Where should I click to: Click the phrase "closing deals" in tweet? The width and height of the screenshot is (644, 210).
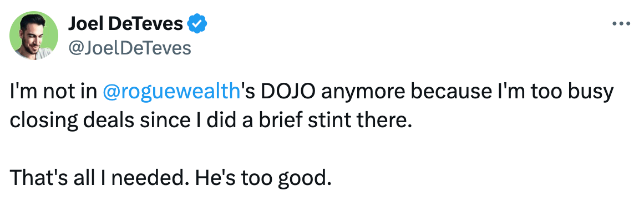pyautogui.click(x=65, y=121)
